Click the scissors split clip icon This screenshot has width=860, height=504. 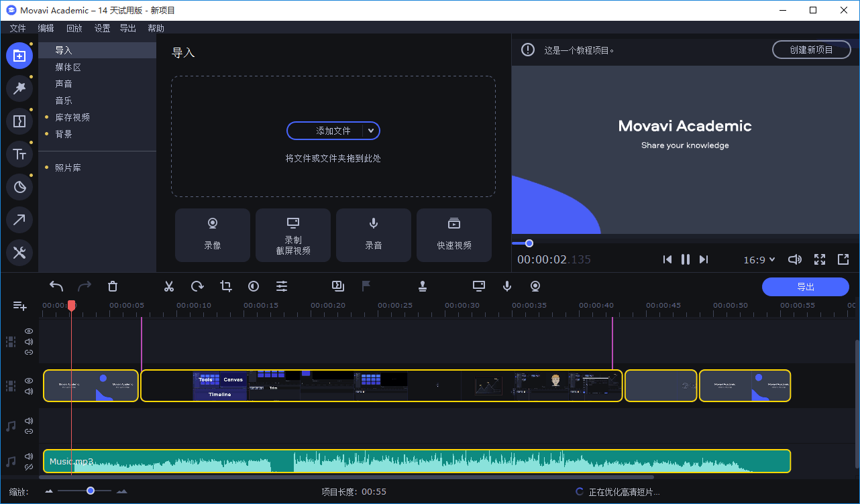(x=169, y=286)
